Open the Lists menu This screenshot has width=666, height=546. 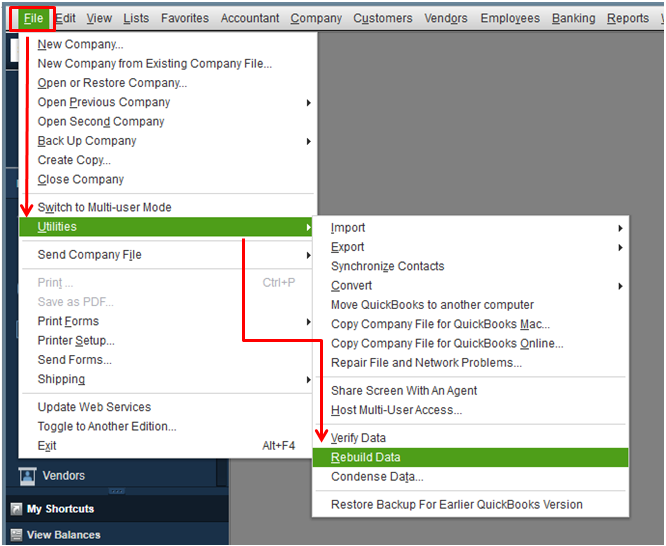[x=136, y=18]
